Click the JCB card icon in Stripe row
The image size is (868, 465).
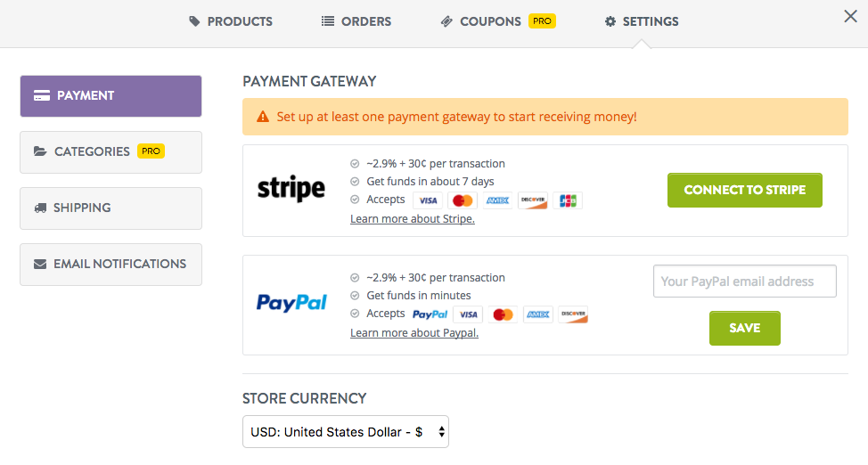pyautogui.click(x=568, y=200)
